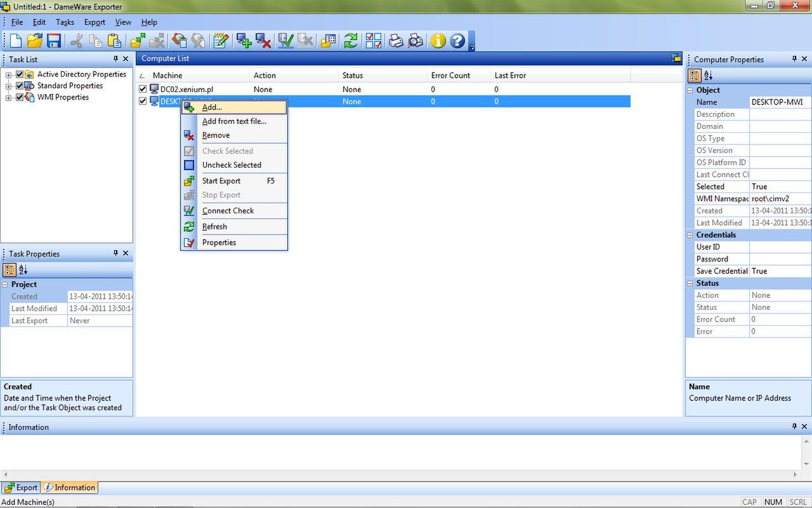Collapse the Object property group
812x508 pixels.
click(690, 90)
